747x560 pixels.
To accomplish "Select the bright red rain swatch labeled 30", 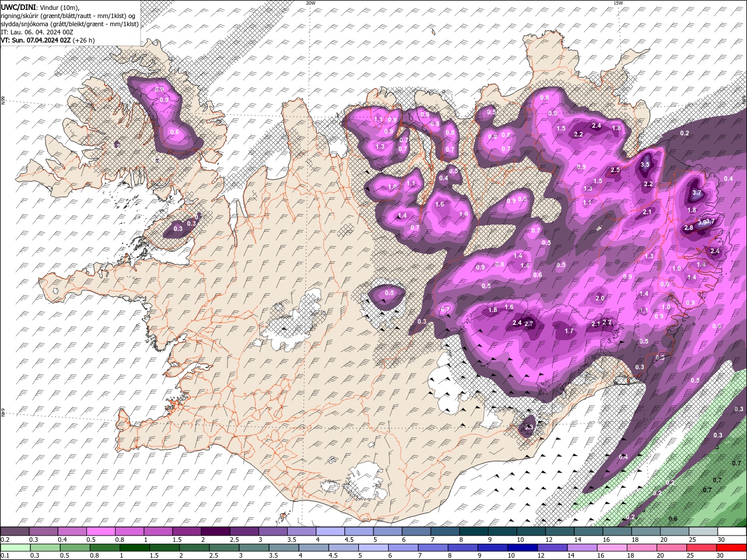I will 731,547.
